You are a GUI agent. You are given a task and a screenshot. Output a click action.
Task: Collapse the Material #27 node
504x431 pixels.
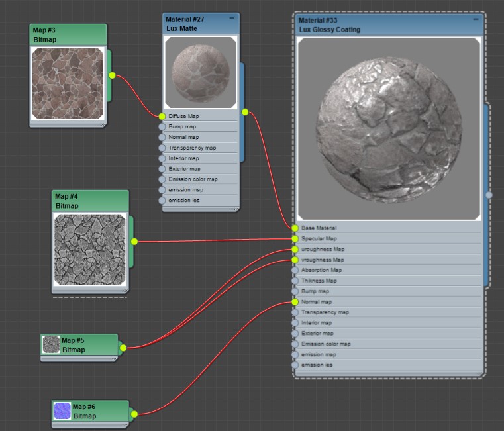[232, 19]
